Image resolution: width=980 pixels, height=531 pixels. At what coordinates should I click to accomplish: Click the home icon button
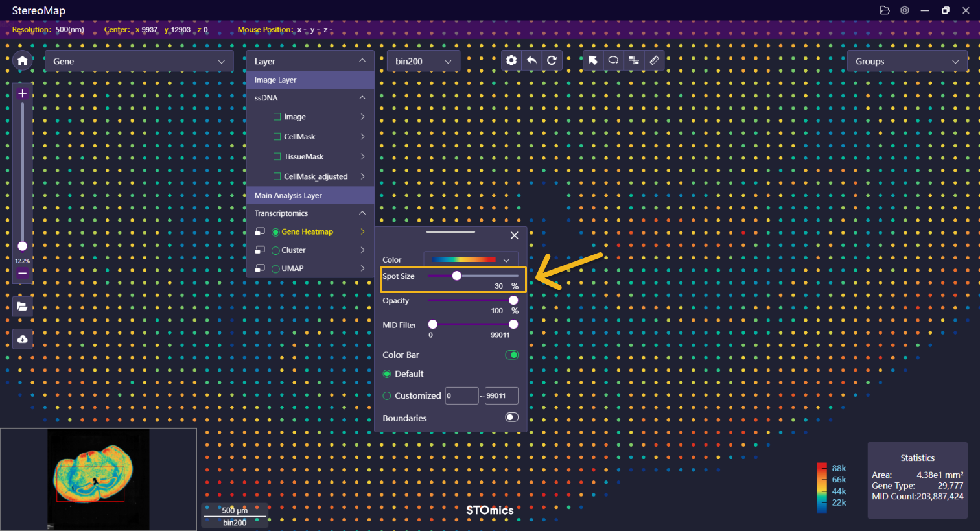tap(22, 61)
